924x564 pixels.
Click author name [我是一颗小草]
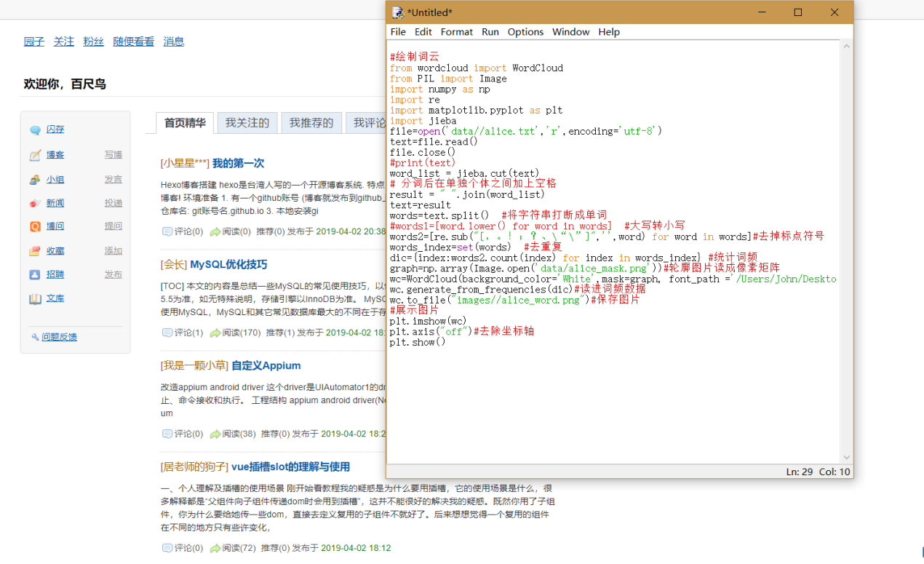tap(194, 365)
